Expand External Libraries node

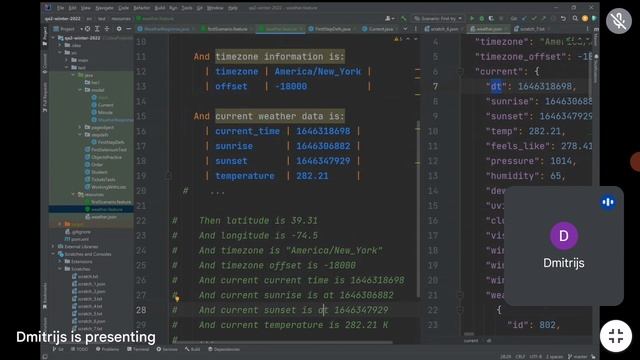pyautogui.click(x=53, y=247)
